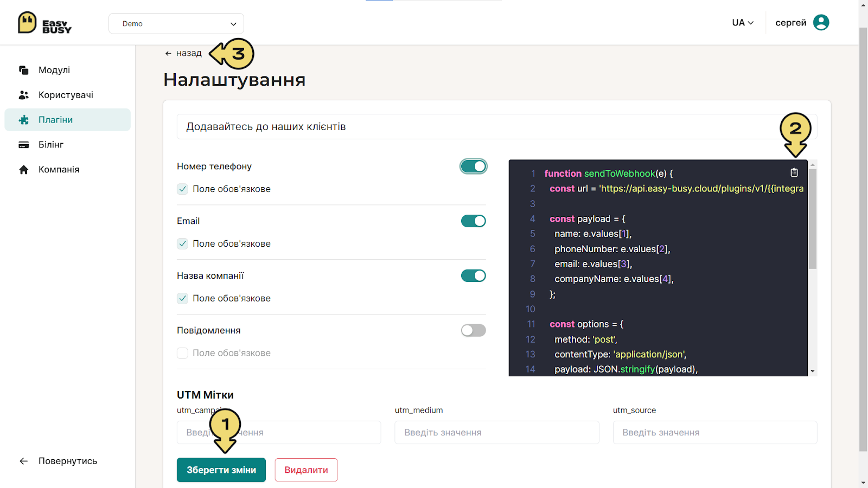Click the page vertical scrollbar
Image resolution: width=868 pixels, height=488 pixels.
[x=863, y=239]
